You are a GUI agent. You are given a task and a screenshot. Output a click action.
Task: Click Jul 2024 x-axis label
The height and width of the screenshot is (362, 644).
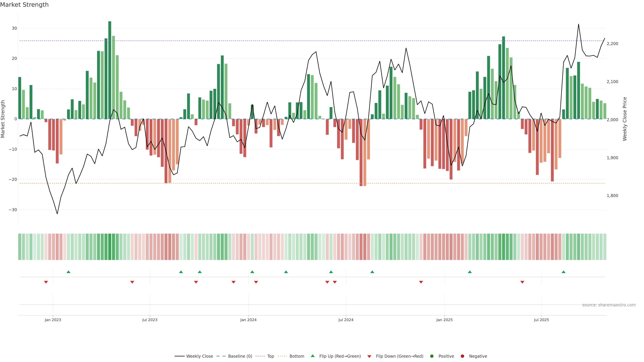coord(346,320)
